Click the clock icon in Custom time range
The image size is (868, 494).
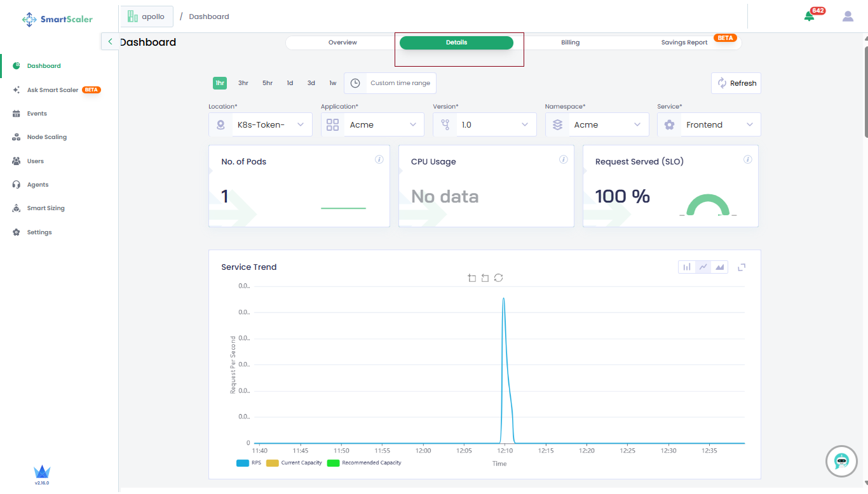coord(355,83)
